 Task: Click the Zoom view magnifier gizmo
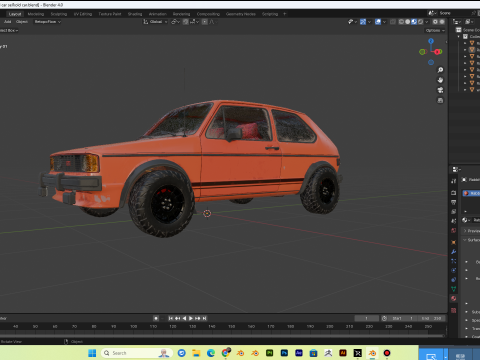[440, 70]
